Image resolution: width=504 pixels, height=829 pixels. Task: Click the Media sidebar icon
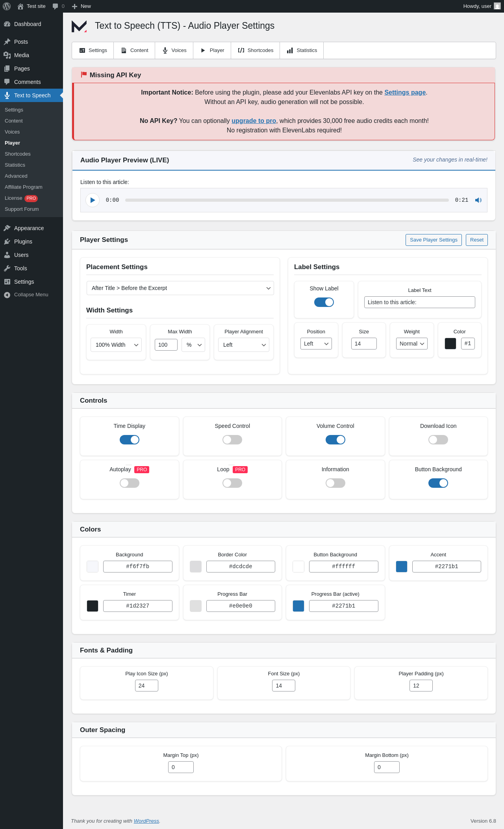click(7, 55)
